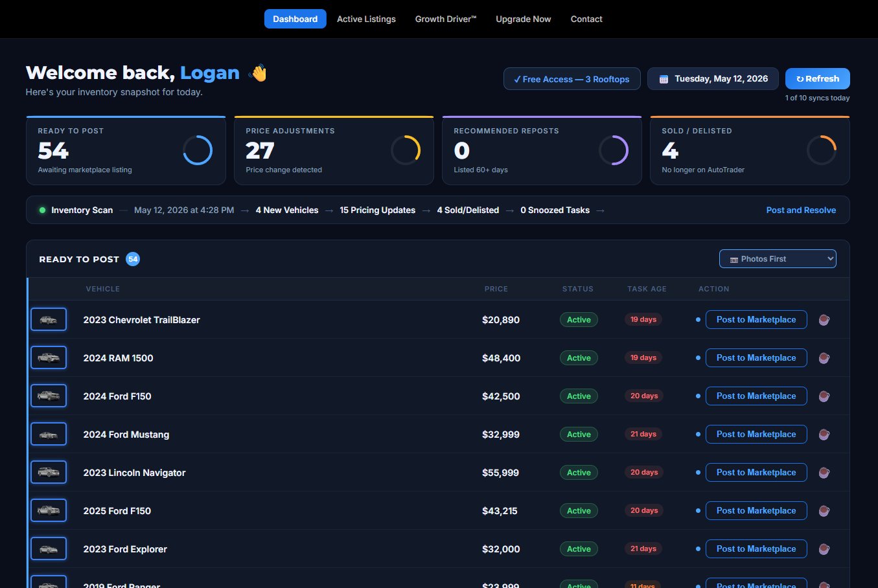Open the Price Adjustments summary card
The image size is (878, 588).
coord(334,150)
